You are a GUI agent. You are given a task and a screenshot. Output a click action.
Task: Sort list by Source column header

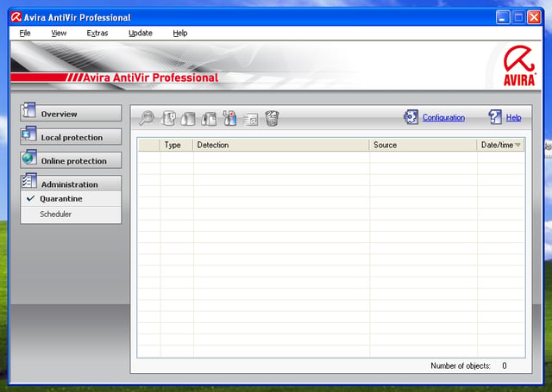[423, 145]
